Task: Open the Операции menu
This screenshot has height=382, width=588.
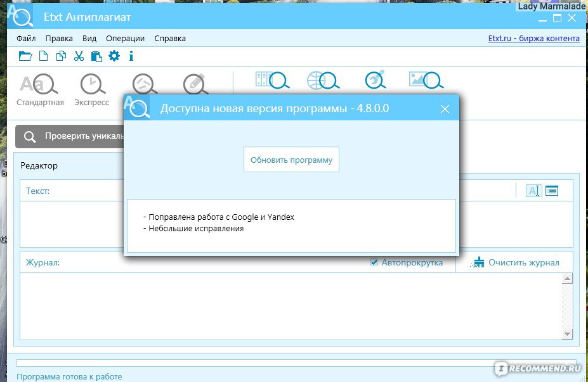Action: coord(126,38)
